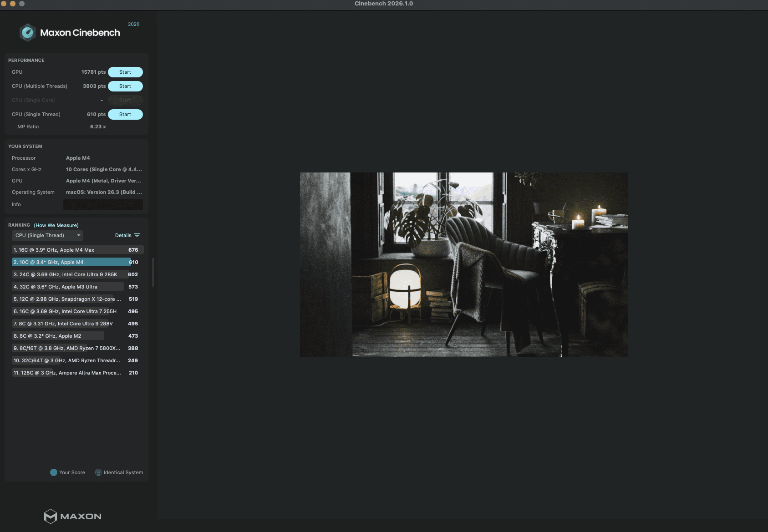The width and height of the screenshot is (768, 532).
Task: Click the CPU (Multiple Threads) label
Action: point(40,86)
